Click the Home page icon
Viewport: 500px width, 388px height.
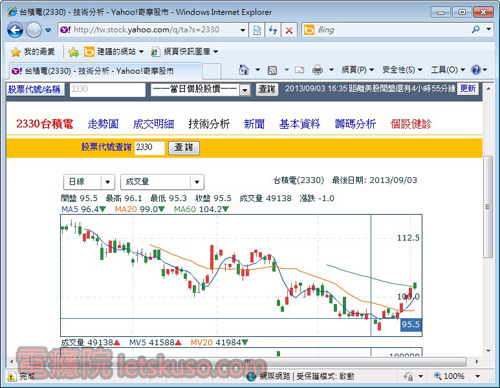(244, 70)
